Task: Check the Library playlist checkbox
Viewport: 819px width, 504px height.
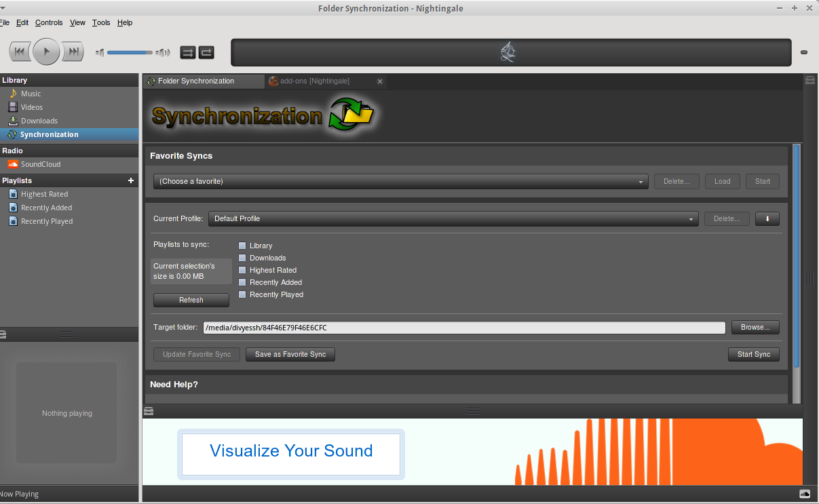Action: tap(242, 246)
